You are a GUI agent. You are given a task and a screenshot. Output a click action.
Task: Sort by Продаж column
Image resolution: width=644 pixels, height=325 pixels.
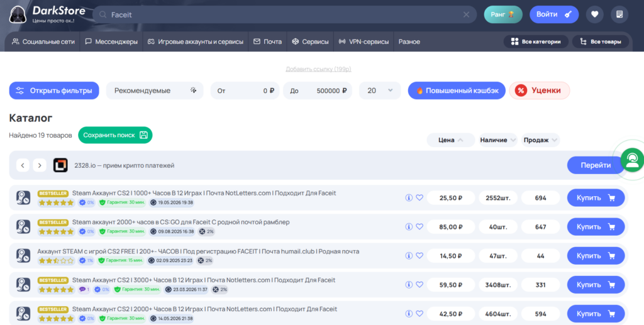coord(540,140)
